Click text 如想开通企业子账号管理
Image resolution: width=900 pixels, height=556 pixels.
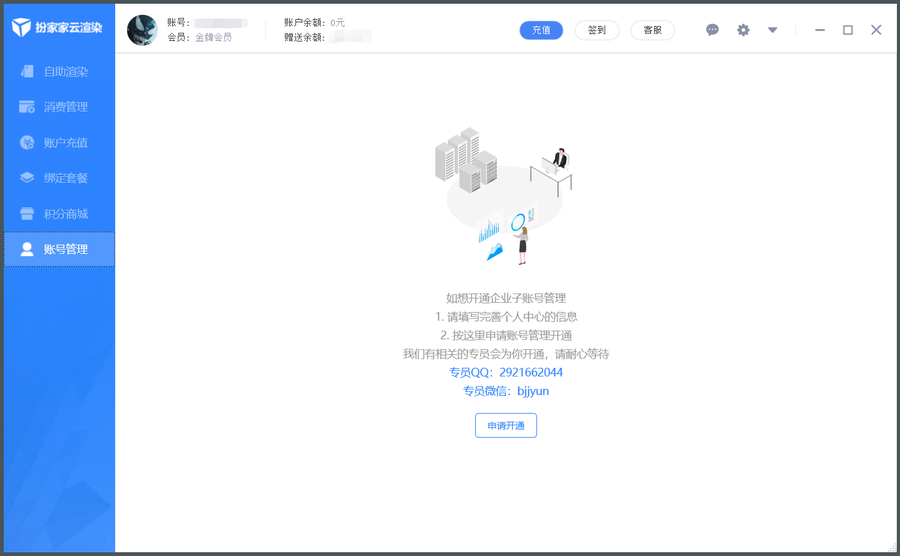[506, 298]
